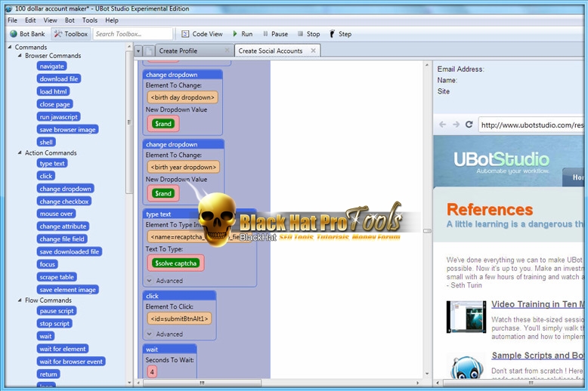Select the save browser image command

(67, 130)
